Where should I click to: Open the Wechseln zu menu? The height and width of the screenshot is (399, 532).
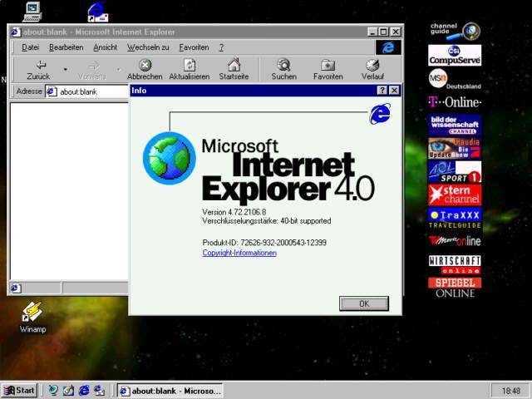click(148, 47)
